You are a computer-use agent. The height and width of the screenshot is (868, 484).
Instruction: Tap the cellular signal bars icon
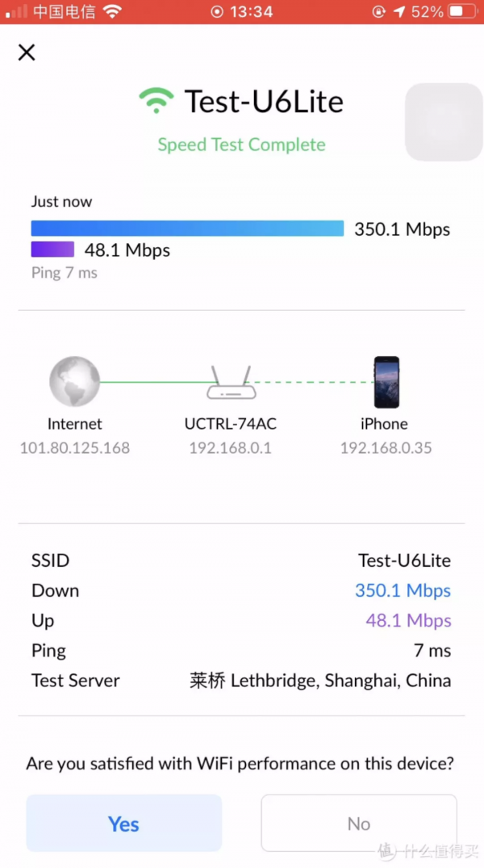click(x=17, y=12)
